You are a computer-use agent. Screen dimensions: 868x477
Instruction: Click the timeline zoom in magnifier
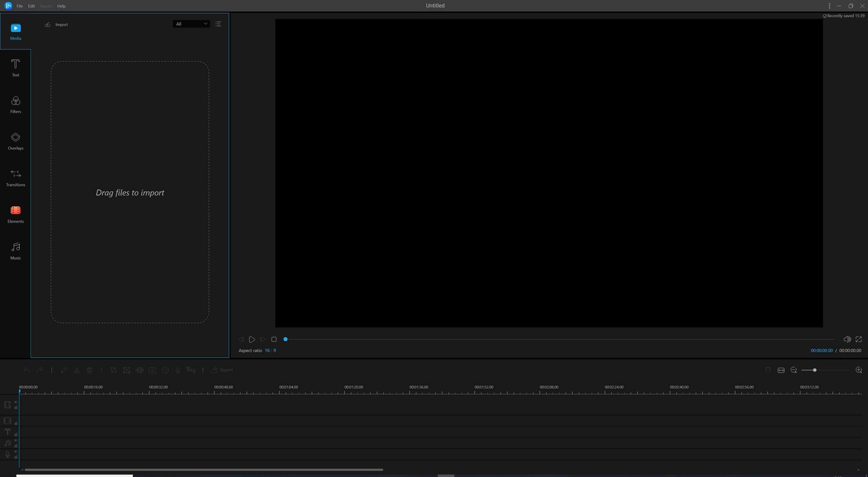point(859,370)
